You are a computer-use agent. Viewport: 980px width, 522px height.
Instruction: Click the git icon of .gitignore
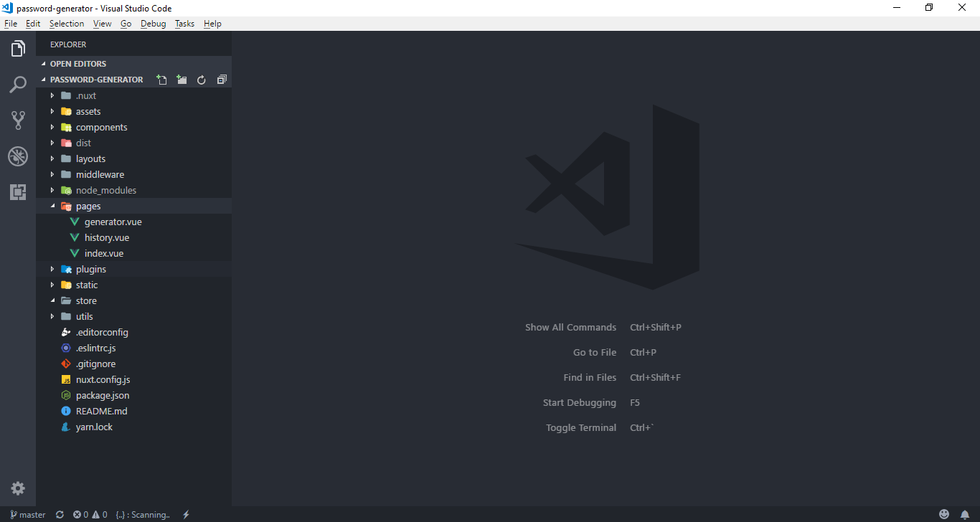pos(66,364)
